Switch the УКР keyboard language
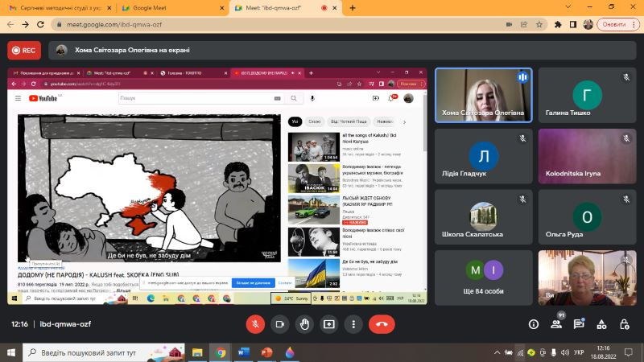This screenshot has width=644, height=362. click(579, 352)
